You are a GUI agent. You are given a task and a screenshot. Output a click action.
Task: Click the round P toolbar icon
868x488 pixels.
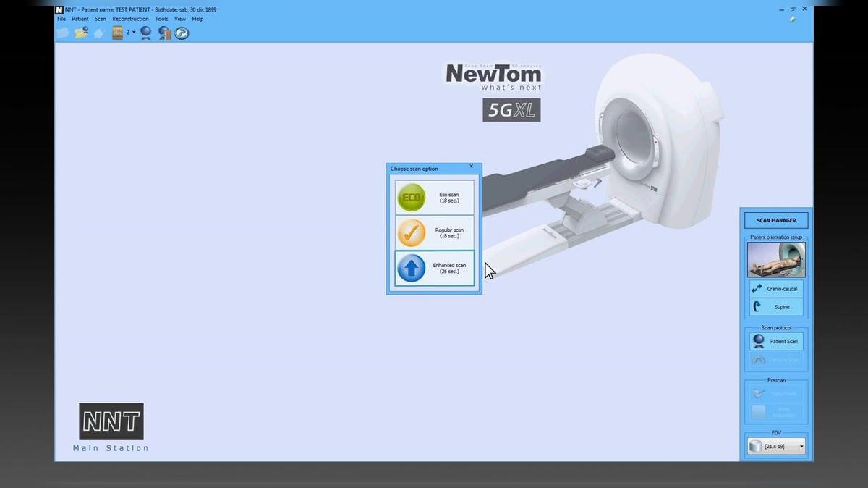tap(182, 33)
